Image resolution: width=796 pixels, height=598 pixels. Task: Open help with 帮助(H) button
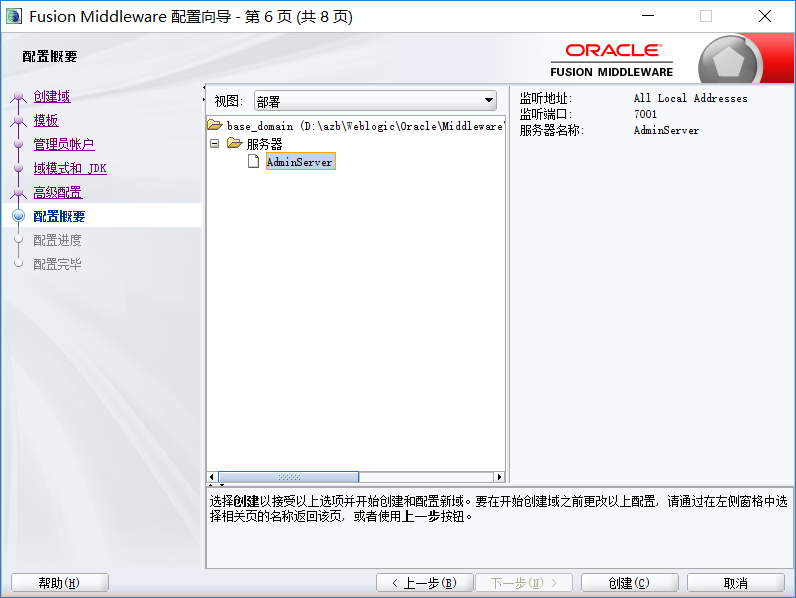coord(59,583)
